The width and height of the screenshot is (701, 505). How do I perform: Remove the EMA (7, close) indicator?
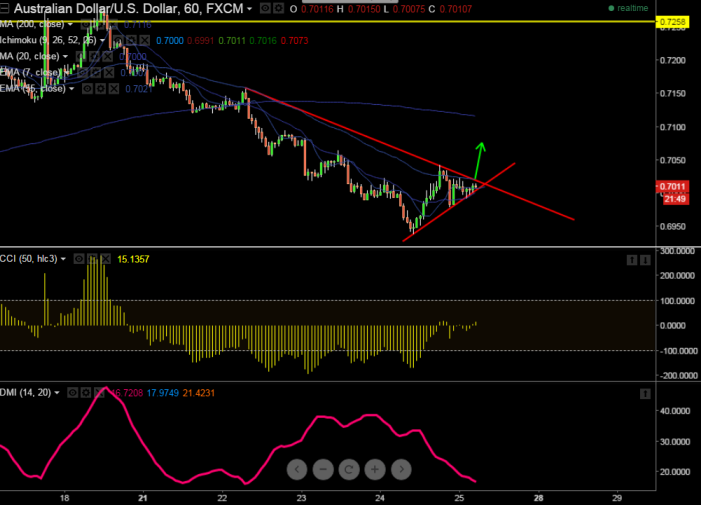point(110,72)
